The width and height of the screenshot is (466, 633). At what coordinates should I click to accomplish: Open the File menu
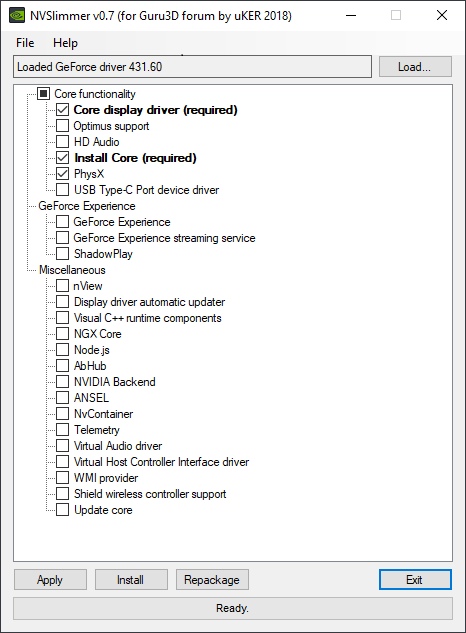pos(25,43)
